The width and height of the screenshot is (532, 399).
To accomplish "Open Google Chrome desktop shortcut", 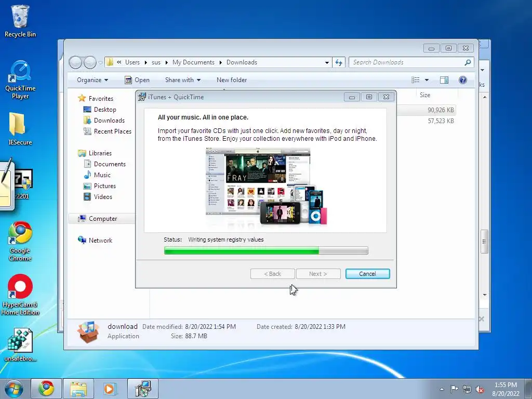I will pos(20,241).
